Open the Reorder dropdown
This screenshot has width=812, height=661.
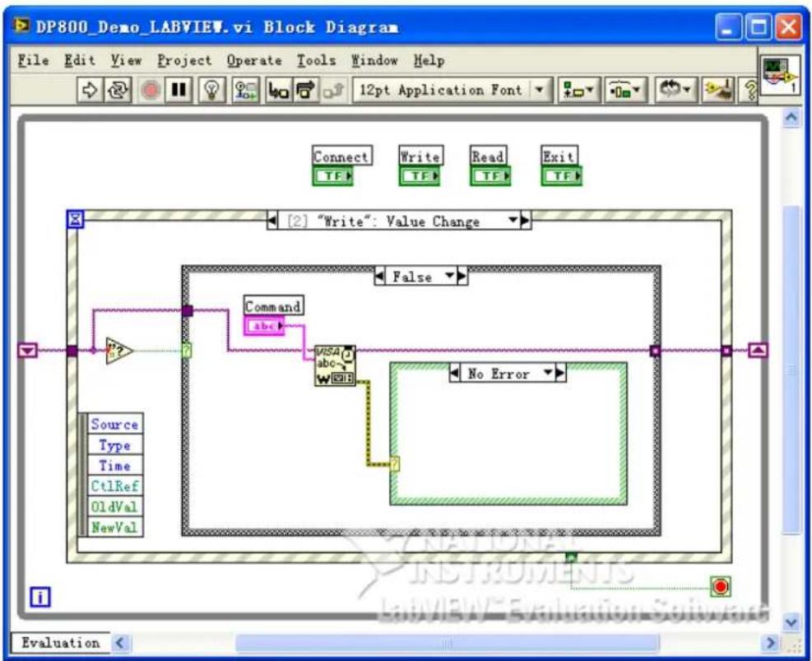(675, 91)
